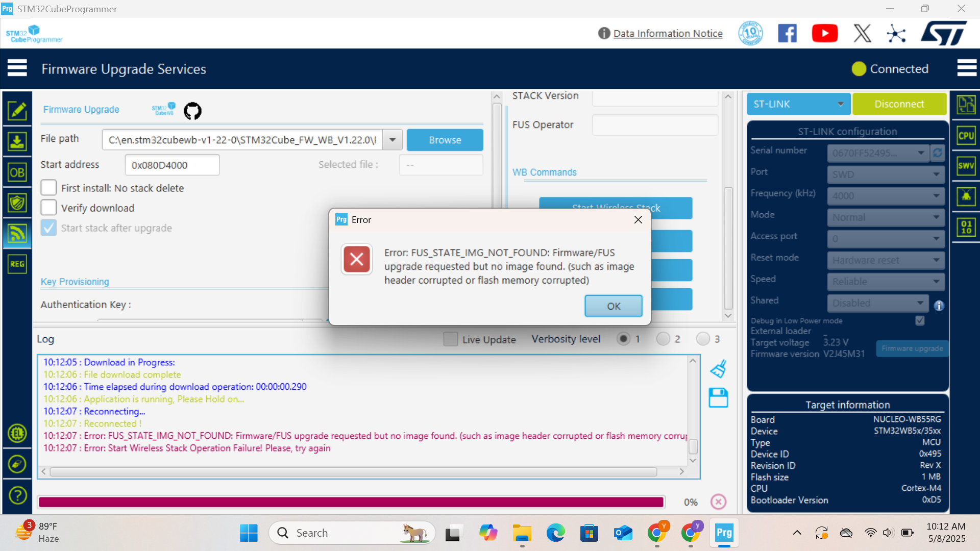
Task: Open the Data Information Notice link
Action: pyautogui.click(x=668, y=33)
